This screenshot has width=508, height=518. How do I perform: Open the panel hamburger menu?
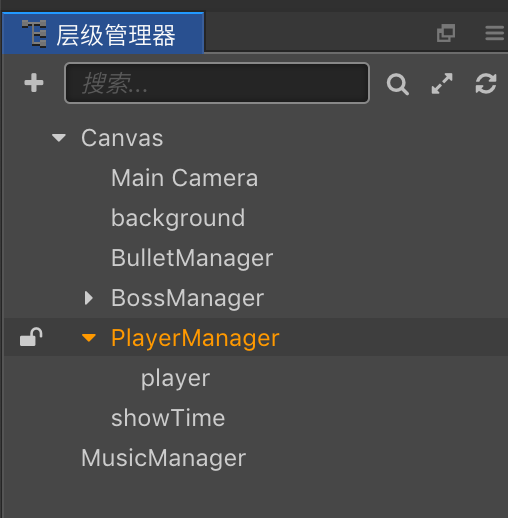[x=495, y=33]
